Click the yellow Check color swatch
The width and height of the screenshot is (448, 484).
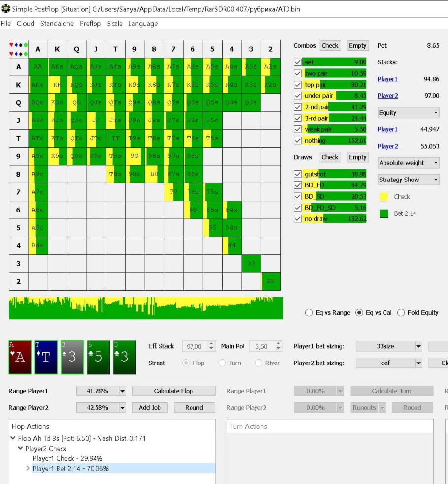click(x=384, y=197)
